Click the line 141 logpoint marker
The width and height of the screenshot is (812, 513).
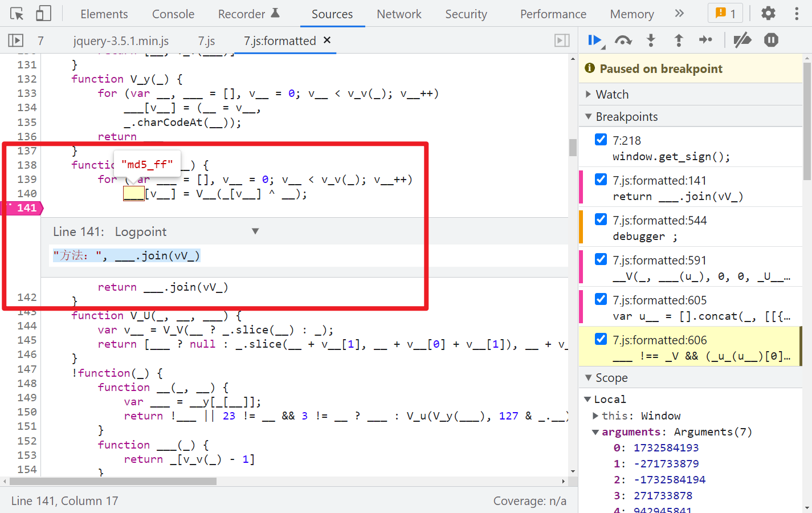(22, 208)
